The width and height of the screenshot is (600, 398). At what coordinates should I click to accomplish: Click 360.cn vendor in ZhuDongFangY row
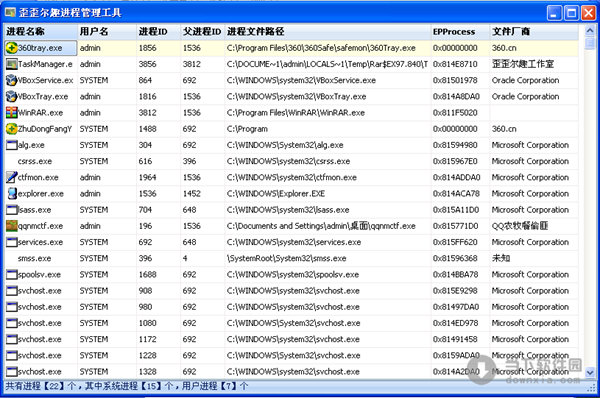[x=504, y=129]
